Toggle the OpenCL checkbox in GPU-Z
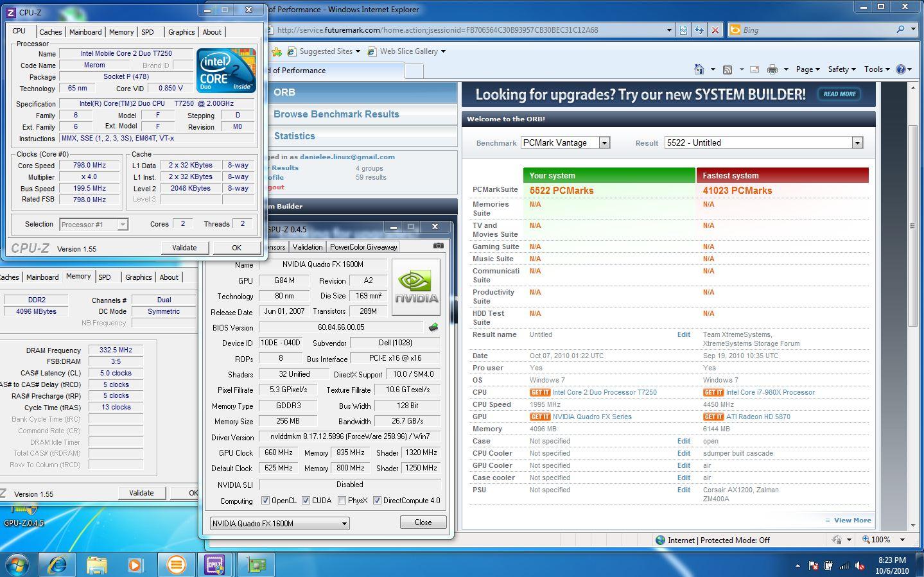This screenshot has width=924, height=577. 265,501
